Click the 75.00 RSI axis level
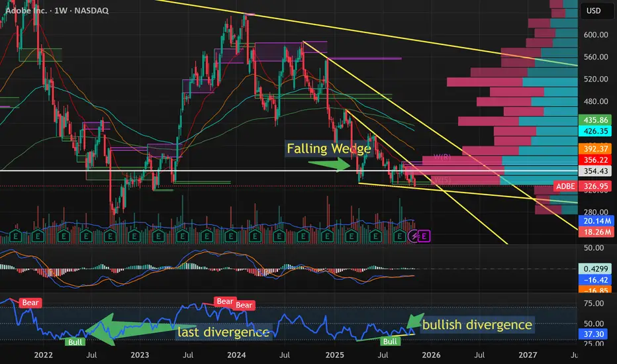 [x=594, y=303]
